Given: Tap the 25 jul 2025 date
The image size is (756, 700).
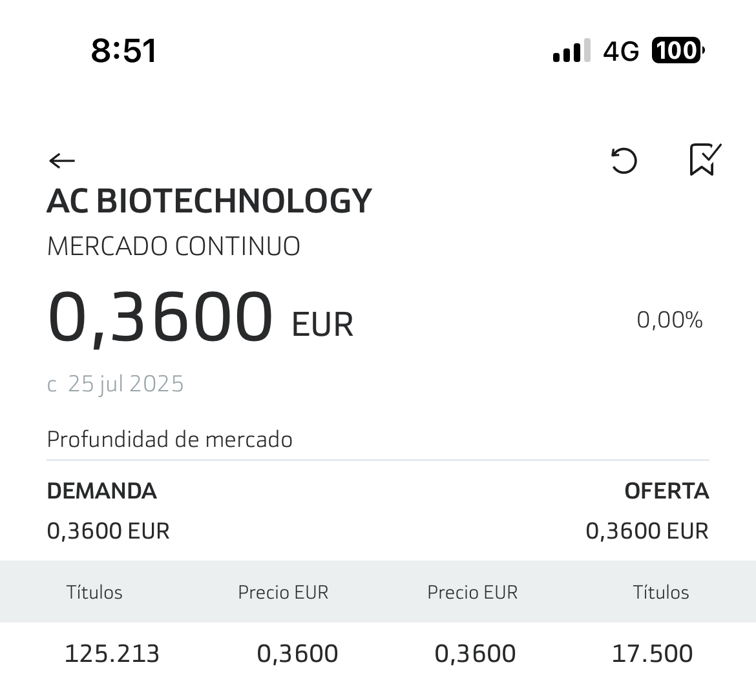Looking at the screenshot, I should (126, 384).
